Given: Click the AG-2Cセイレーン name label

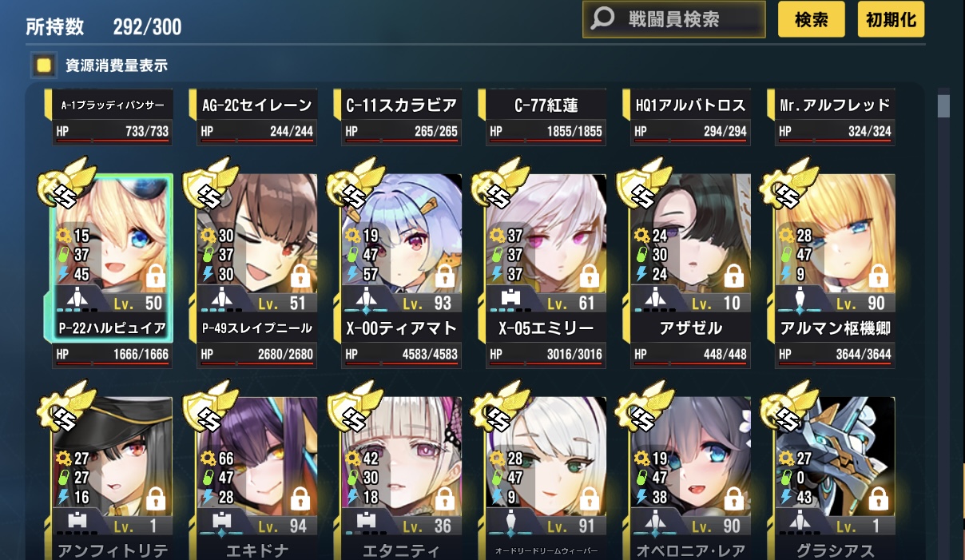Looking at the screenshot, I should [256, 105].
